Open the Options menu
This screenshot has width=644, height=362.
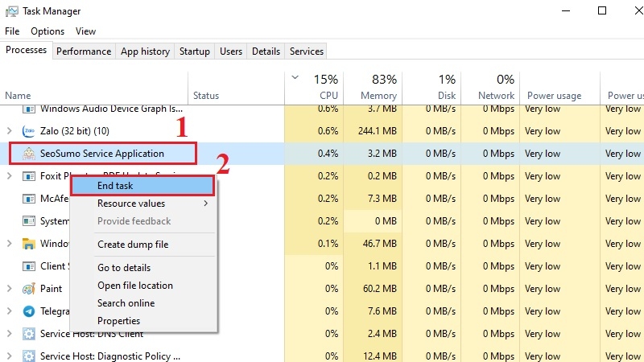(47, 31)
